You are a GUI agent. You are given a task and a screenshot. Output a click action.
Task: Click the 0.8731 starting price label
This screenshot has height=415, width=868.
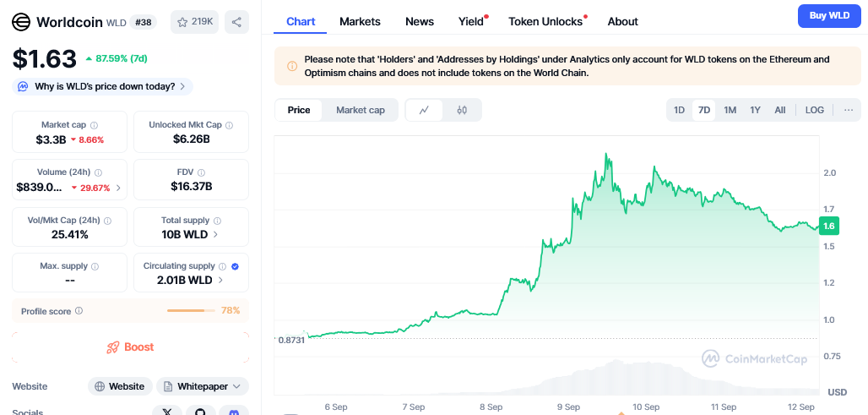tap(291, 340)
